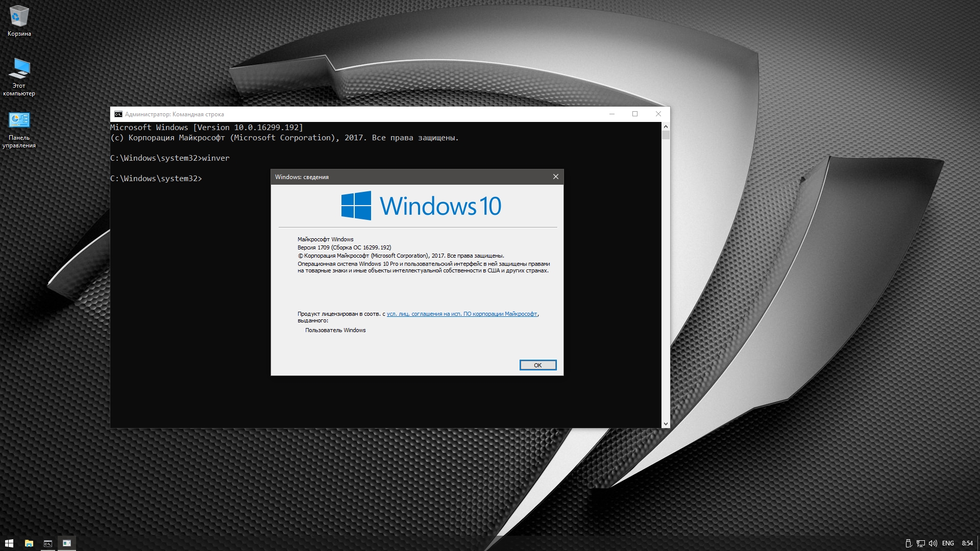Maximize the Command Prompt window

[x=635, y=114]
